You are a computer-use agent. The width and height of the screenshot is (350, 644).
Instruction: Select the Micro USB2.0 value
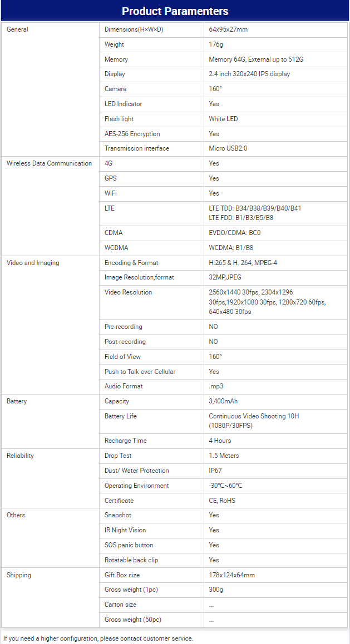tap(228, 148)
